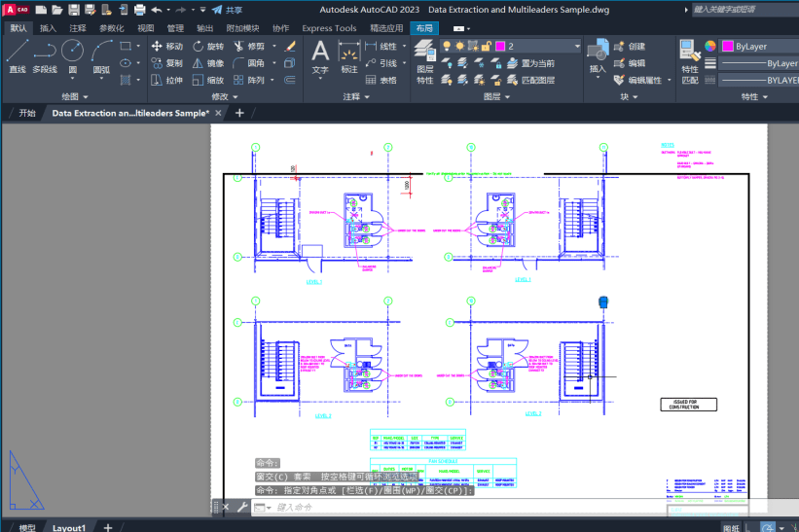The height and width of the screenshot is (532, 799).
Task: Click the offset icon in Modify panel
Action: 290,80
